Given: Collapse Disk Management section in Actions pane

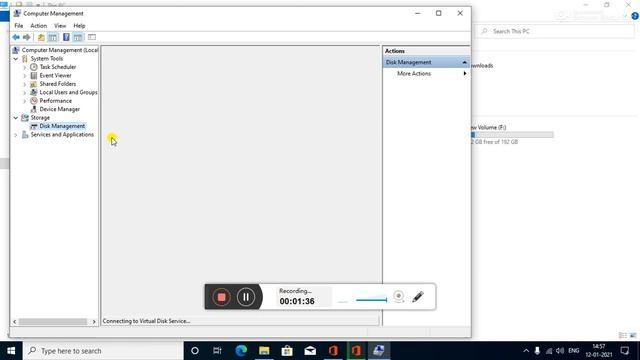Looking at the screenshot, I should point(464,62).
